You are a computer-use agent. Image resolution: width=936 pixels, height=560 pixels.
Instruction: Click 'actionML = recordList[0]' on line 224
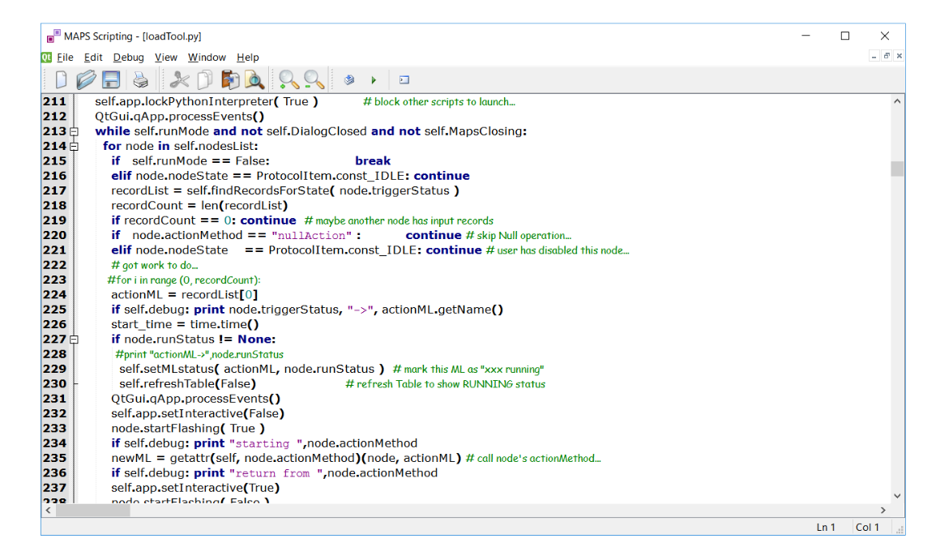click(x=185, y=294)
